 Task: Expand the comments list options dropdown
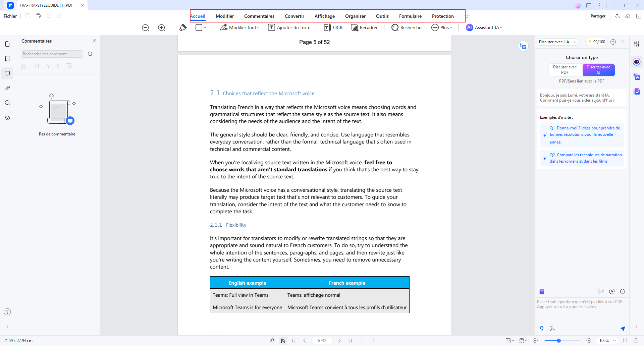(23, 66)
